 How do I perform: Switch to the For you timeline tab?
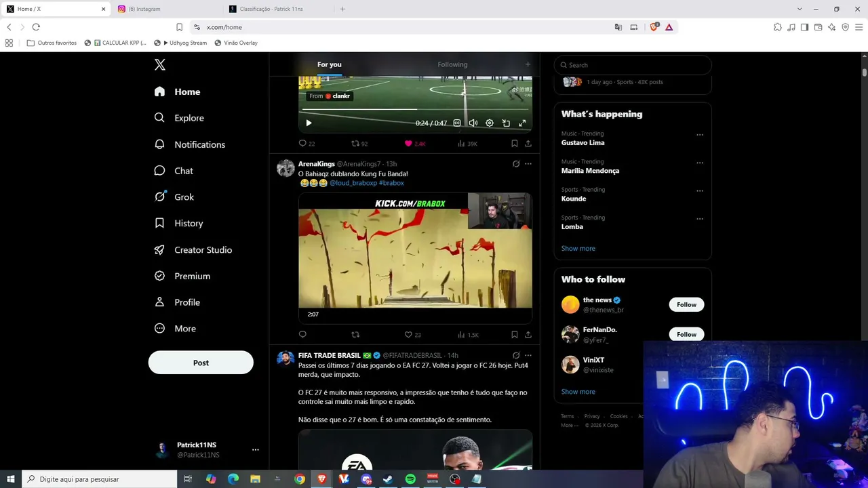coord(330,64)
